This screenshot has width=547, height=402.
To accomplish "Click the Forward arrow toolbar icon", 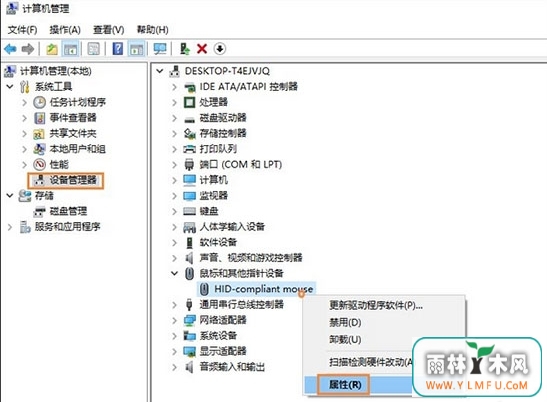I will (x=28, y=49).
